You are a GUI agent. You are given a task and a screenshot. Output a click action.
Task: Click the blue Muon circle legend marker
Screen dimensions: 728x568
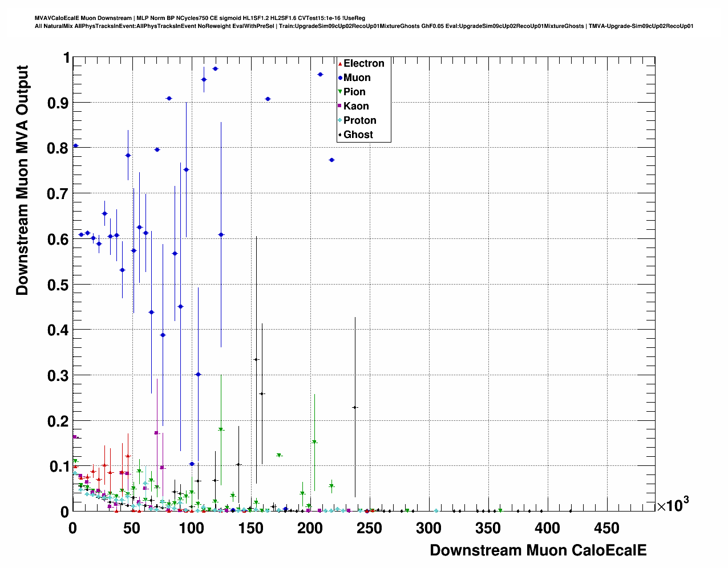(340, 78)
